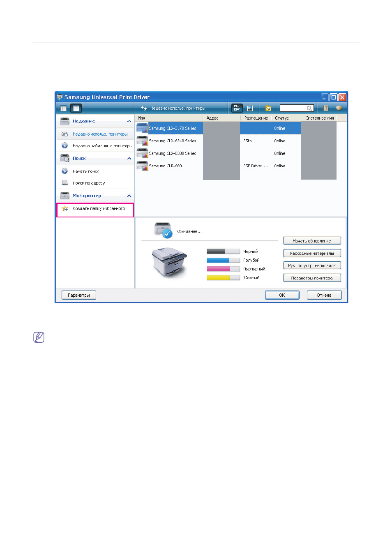Screen dimensions: 392x554
Task: Switch to the left panel layout icon
Action: pyautogui.click(x=64, y=108)
